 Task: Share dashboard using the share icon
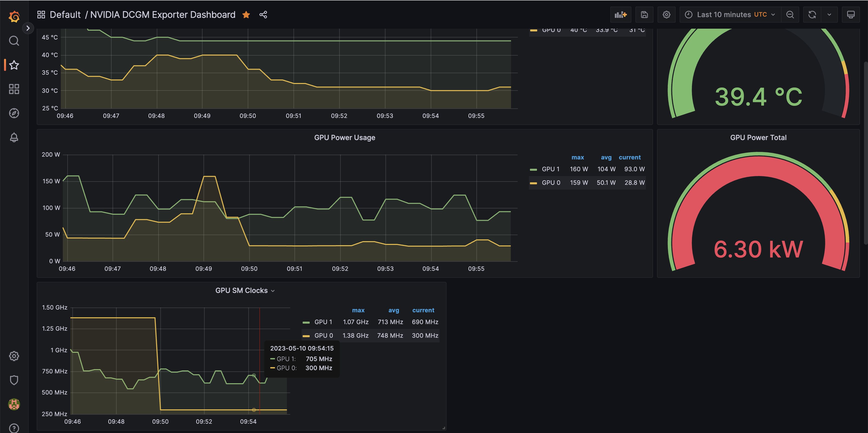click(x=263, y=15)
